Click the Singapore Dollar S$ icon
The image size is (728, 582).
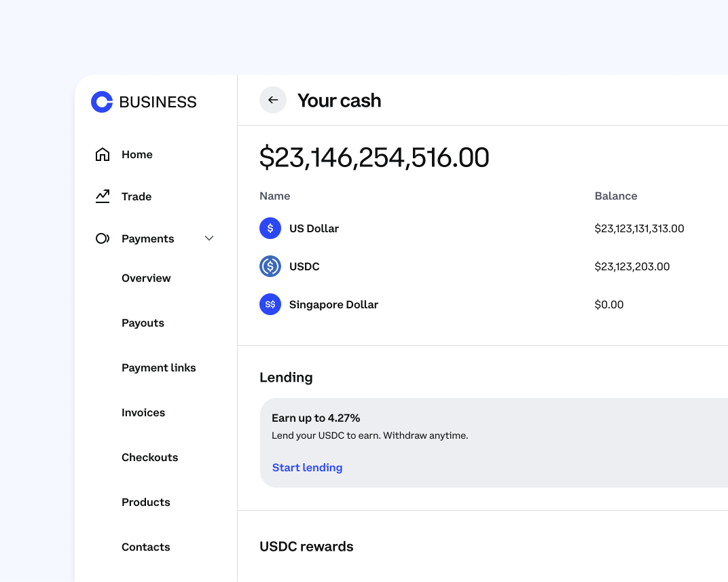[270, 304]
